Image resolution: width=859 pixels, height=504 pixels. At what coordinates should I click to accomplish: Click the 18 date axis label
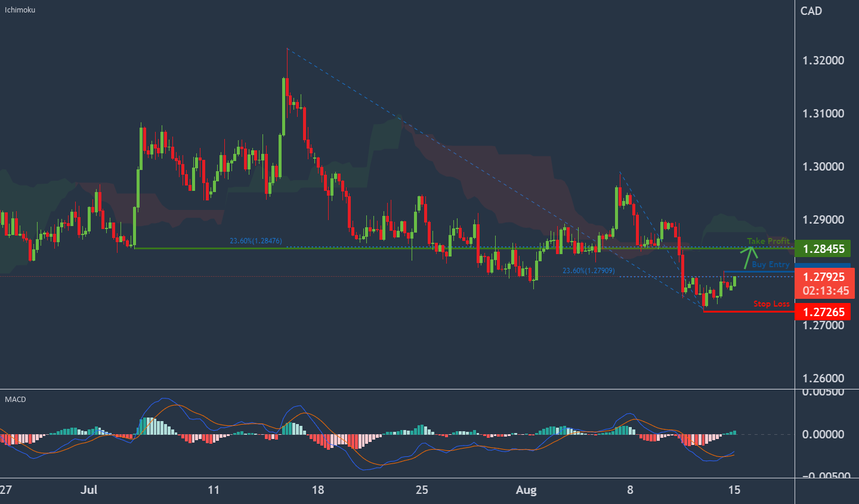pyautogui.click(x=318, y=490)
